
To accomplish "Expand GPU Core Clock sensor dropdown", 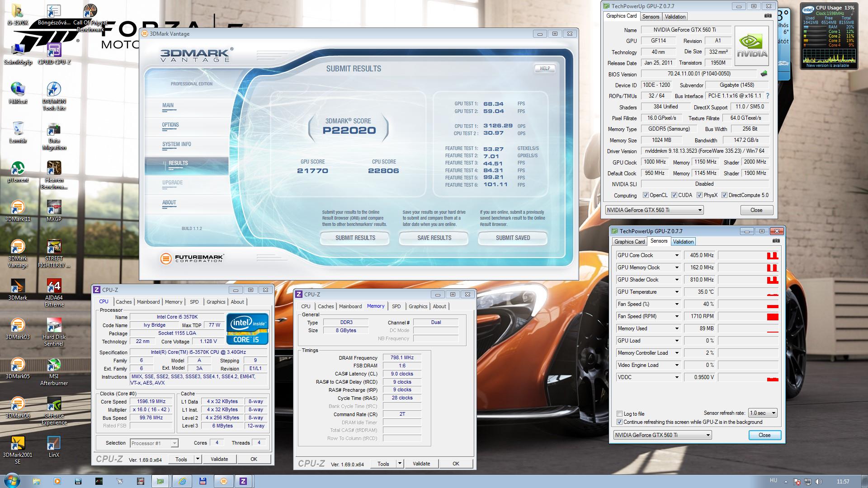I will pyautogui.click(x=677, y=255).
